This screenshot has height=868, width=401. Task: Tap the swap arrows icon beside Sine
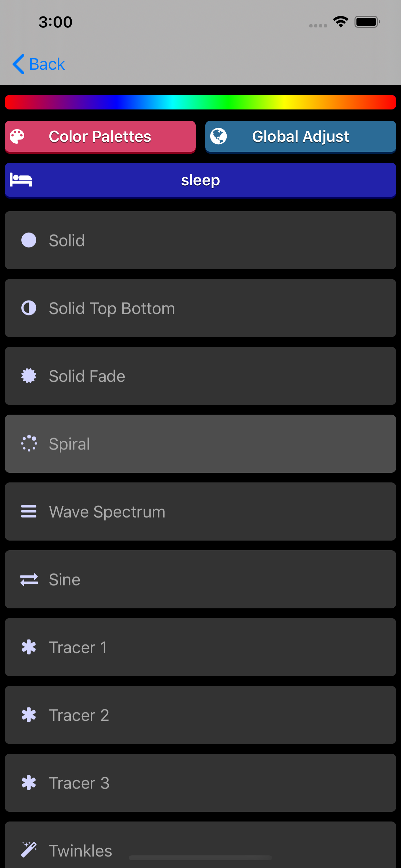29,580
